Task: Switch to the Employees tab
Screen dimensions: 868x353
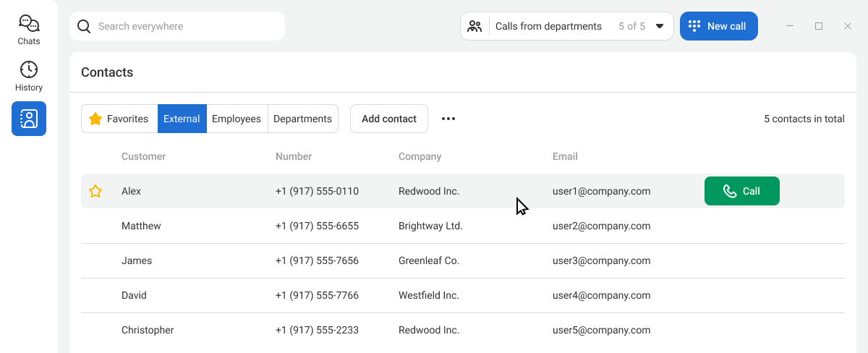Action: [237, 119]
